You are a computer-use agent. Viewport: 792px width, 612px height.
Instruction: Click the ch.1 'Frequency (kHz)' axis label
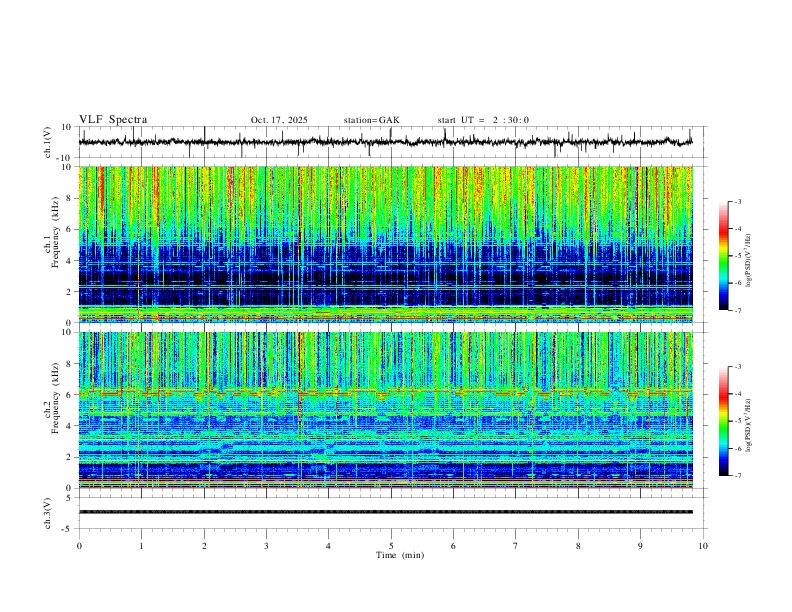55,232
